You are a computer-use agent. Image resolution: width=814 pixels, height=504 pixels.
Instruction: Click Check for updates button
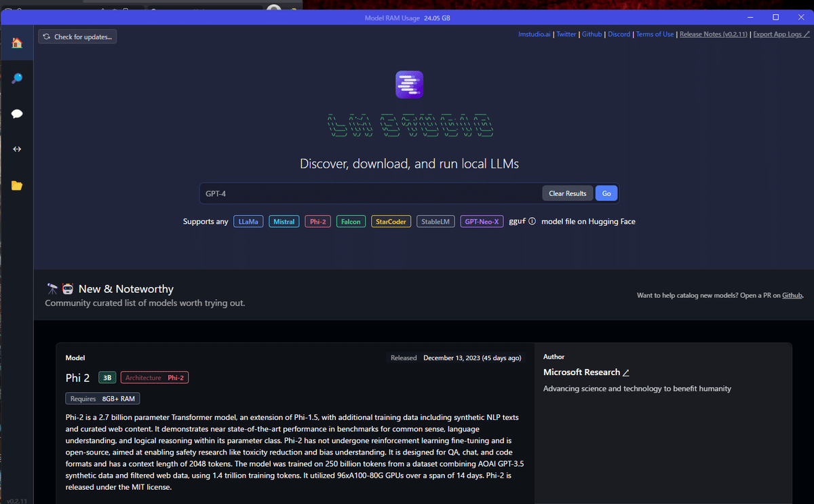coord(77,37)
